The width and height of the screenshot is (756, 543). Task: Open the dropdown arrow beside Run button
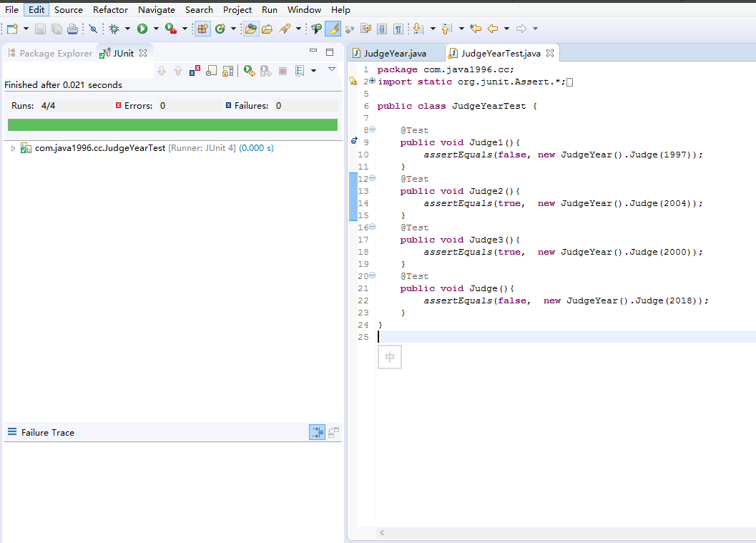(x=156, y=29)
